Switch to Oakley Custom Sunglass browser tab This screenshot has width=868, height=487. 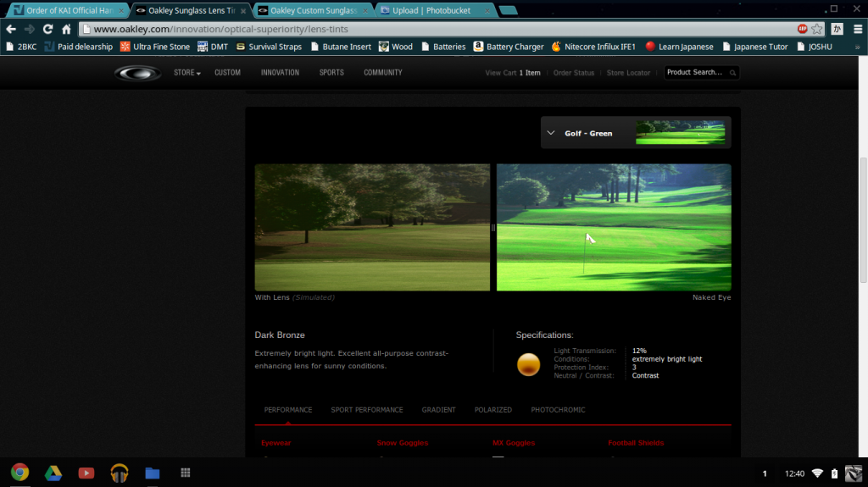coord(314,10)
